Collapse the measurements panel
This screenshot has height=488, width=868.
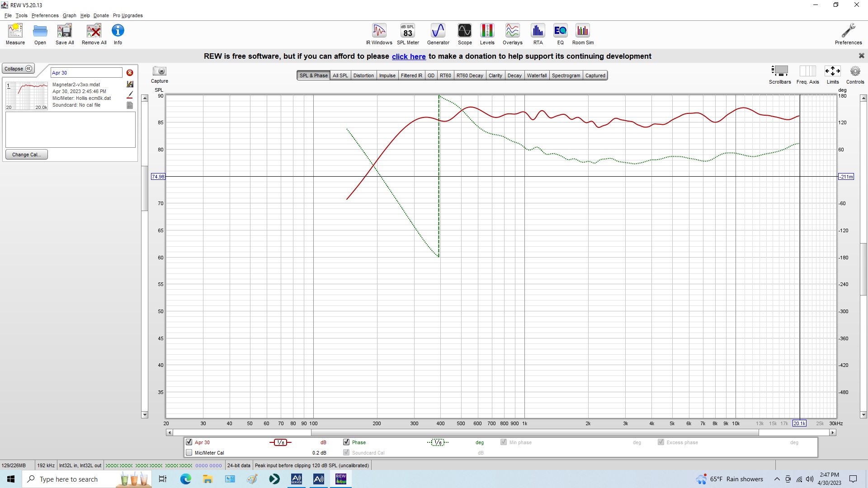coord(18,69)
